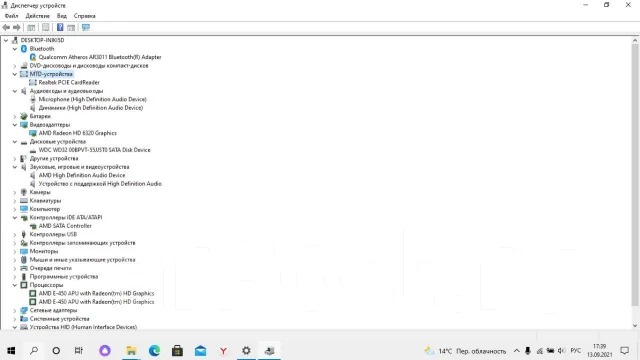The height and width of the screenshot is (360, 640).
Task: Collapse the Процессоры category
Action: (15, 285)
